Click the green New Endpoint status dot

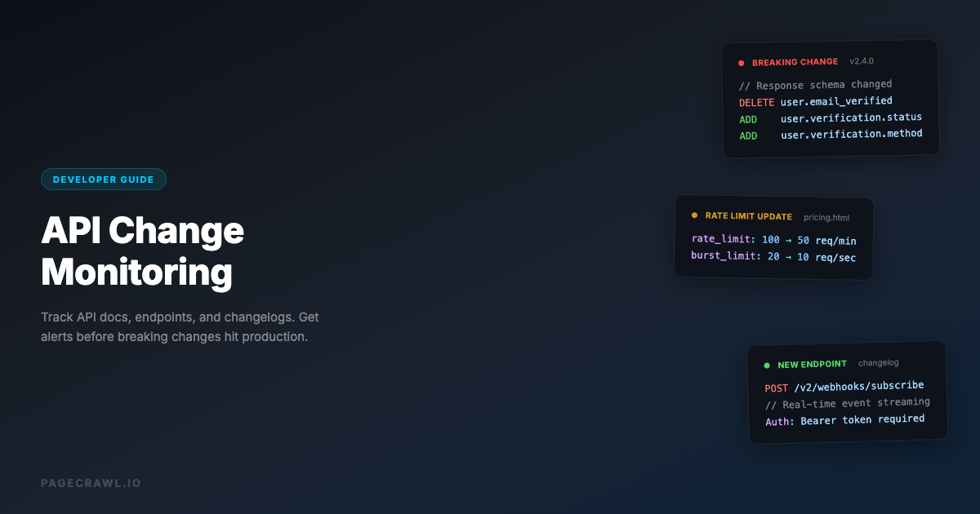coord(766,364)
